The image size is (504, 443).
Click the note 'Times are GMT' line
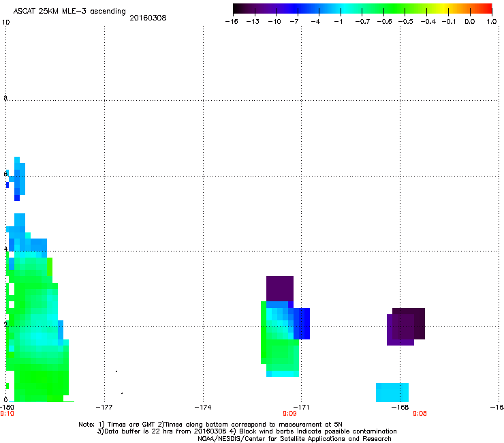point(210,425)
